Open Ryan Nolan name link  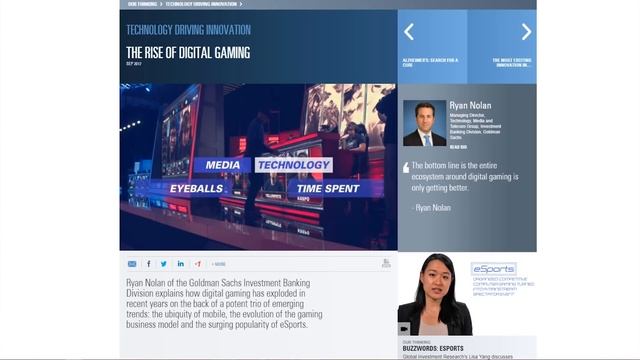point(470,106)
